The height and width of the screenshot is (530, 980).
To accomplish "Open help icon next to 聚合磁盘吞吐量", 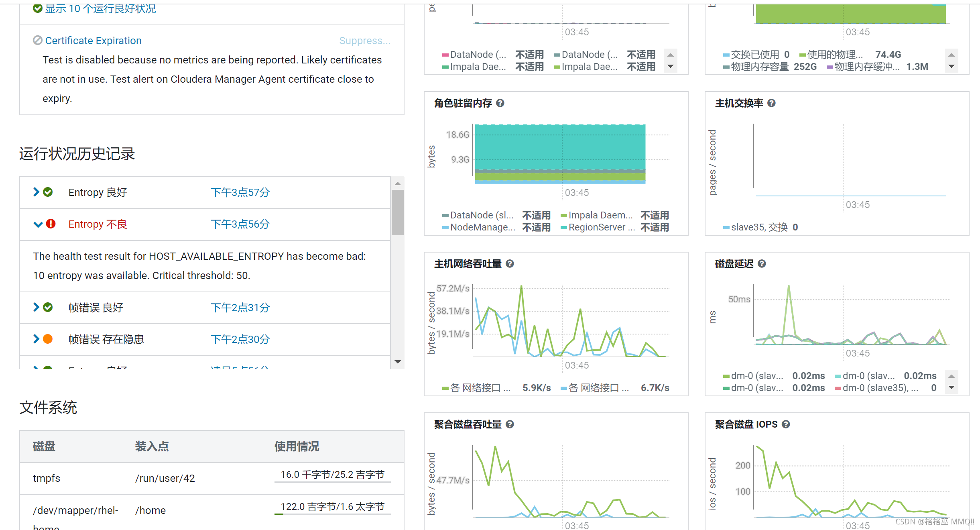I will pyautogui.click(x=510, y=424).
